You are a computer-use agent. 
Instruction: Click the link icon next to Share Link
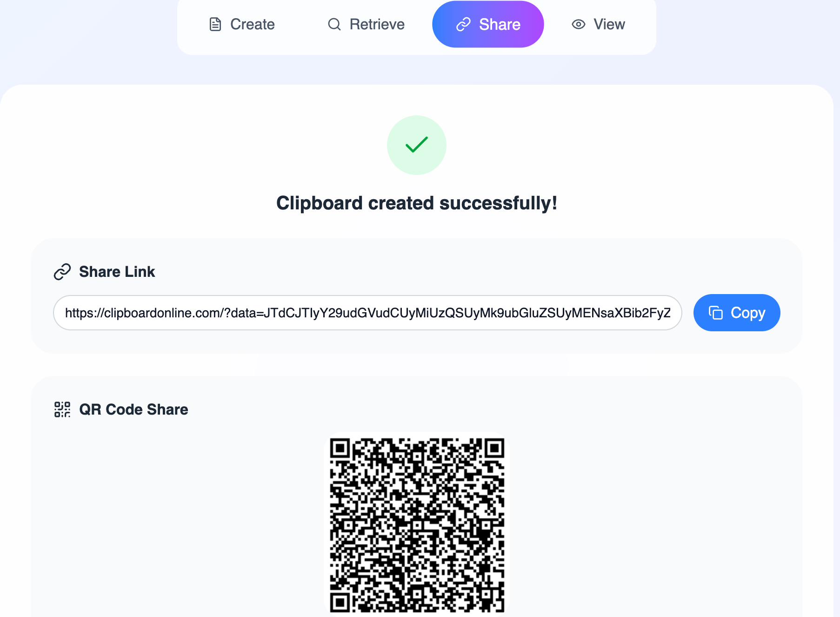pyautogui.click(x=62, y=272)
